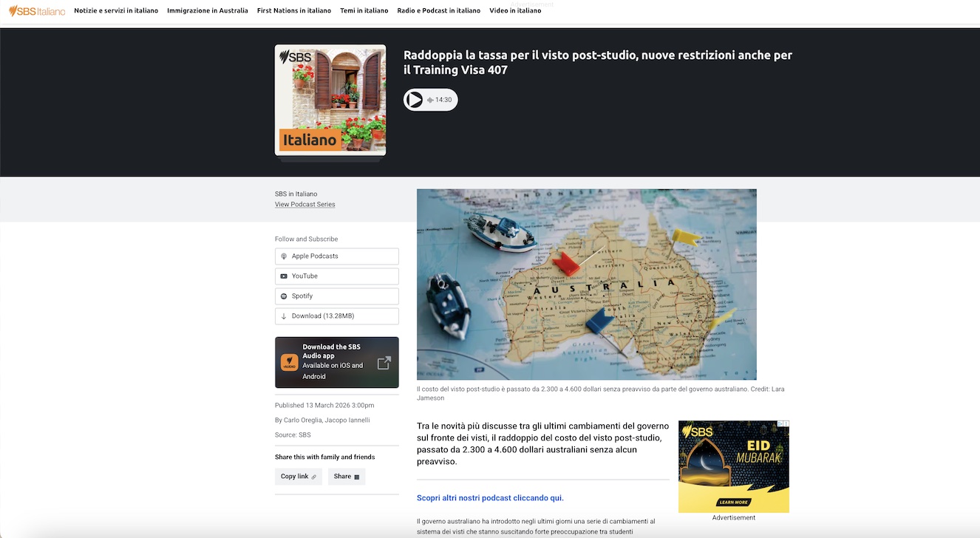Viewport: 980px width, 538px height.
Task: Follow the View Podcast Series link
Action: tap(304, 205)
